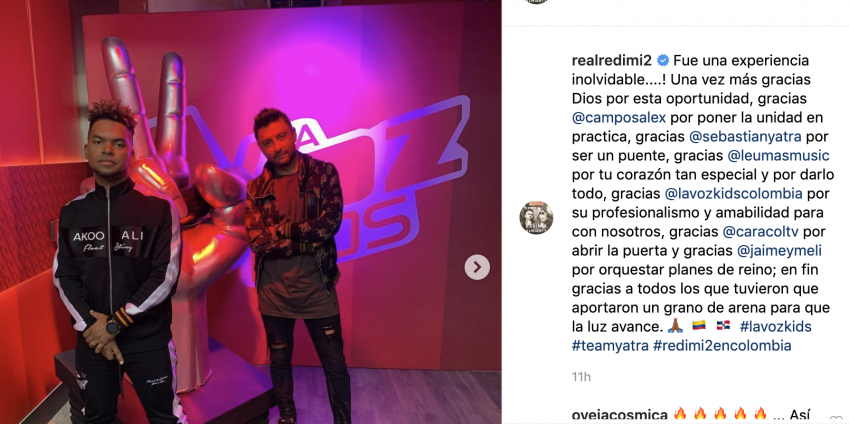The image size is (849, 424).
Task: Open realredimi2 profile picture beside caption
Action: point(536,218)
